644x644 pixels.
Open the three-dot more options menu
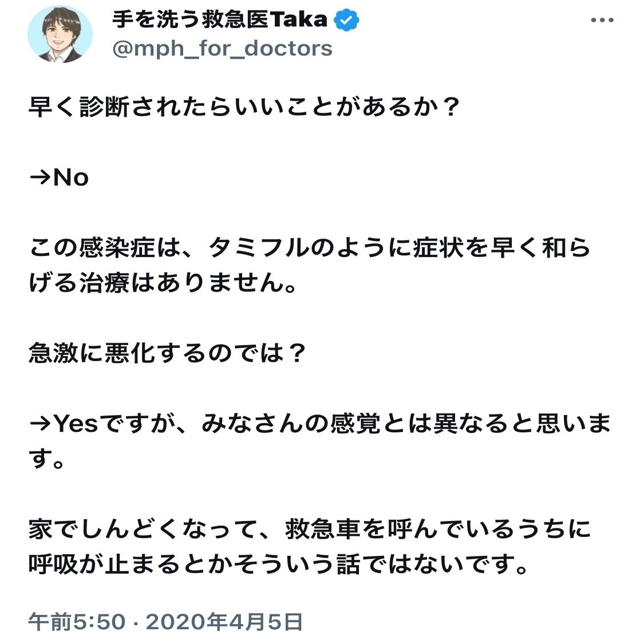(x=602, y=19)
